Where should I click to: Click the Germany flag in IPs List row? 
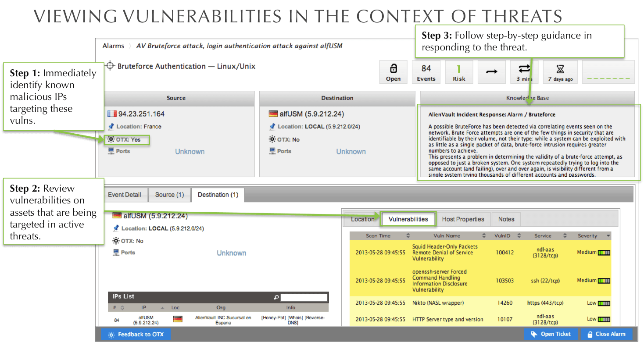tap(178, 319)
